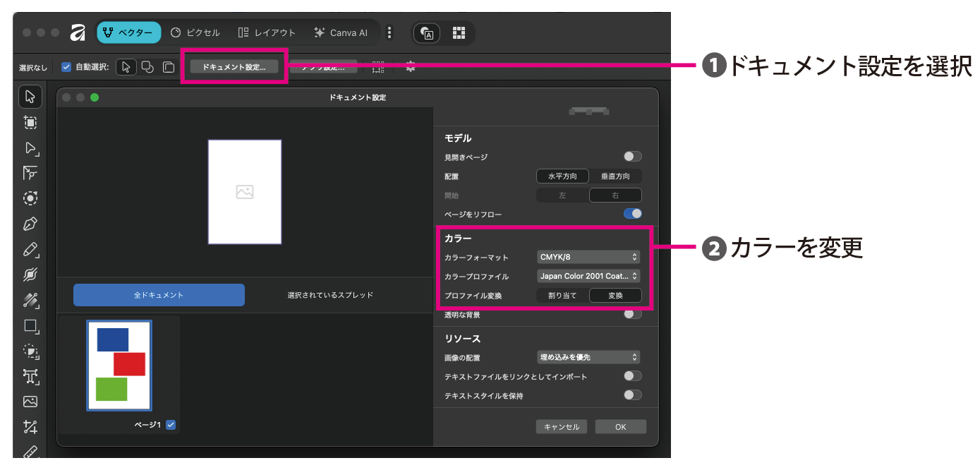Select the ページ1 thumbnail preview
The height and width of the screenshot is (470, 980).
[119, 366]
